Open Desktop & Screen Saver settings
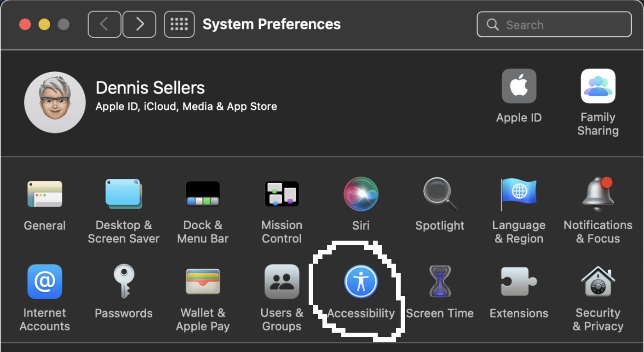644x352 pixels. coord(123,194)
